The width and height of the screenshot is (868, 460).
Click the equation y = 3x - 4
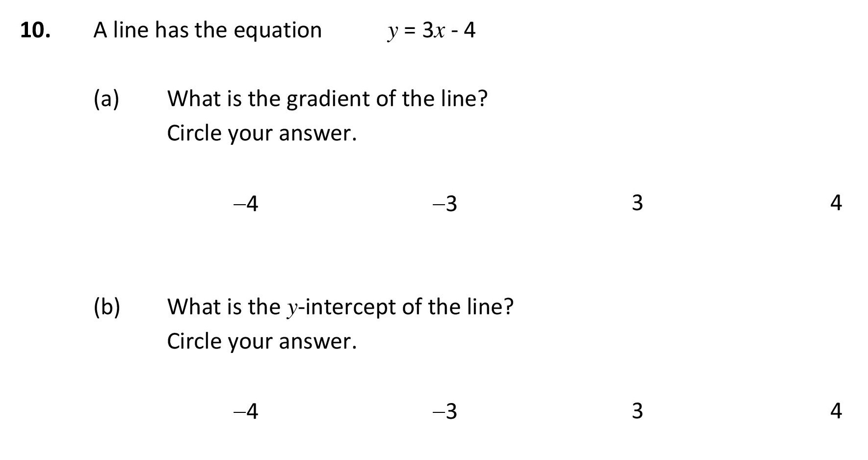(431, 31)
